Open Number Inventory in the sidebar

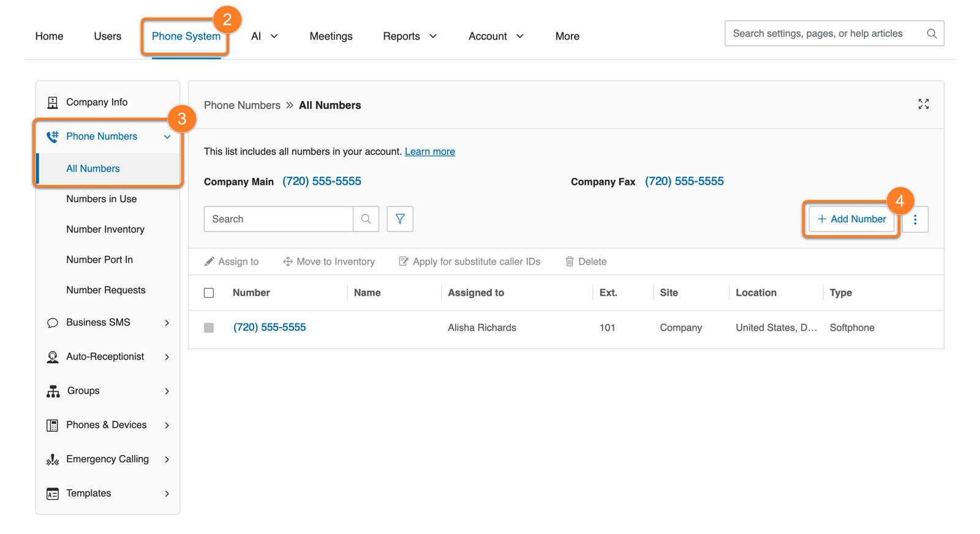point(105,229)
